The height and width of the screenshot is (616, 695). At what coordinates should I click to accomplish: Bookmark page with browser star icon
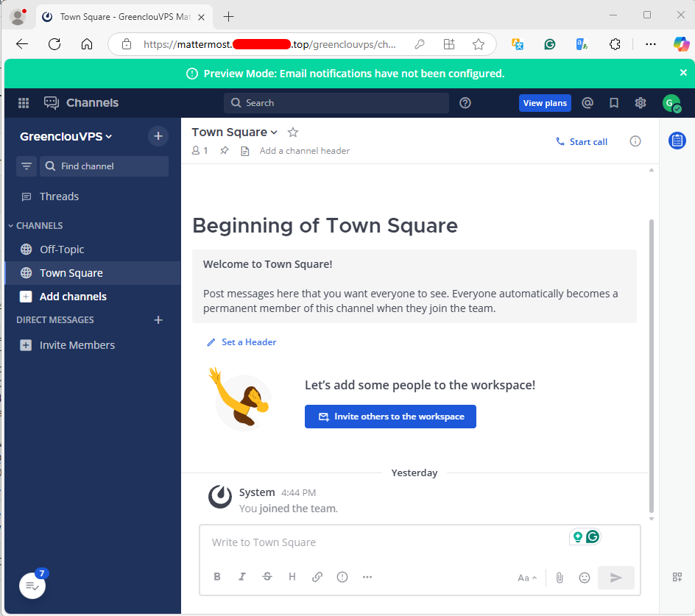pos(479,44)
